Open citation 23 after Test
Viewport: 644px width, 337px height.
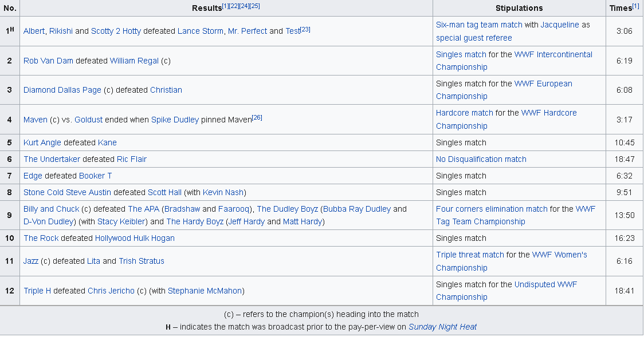pos(305,29)
